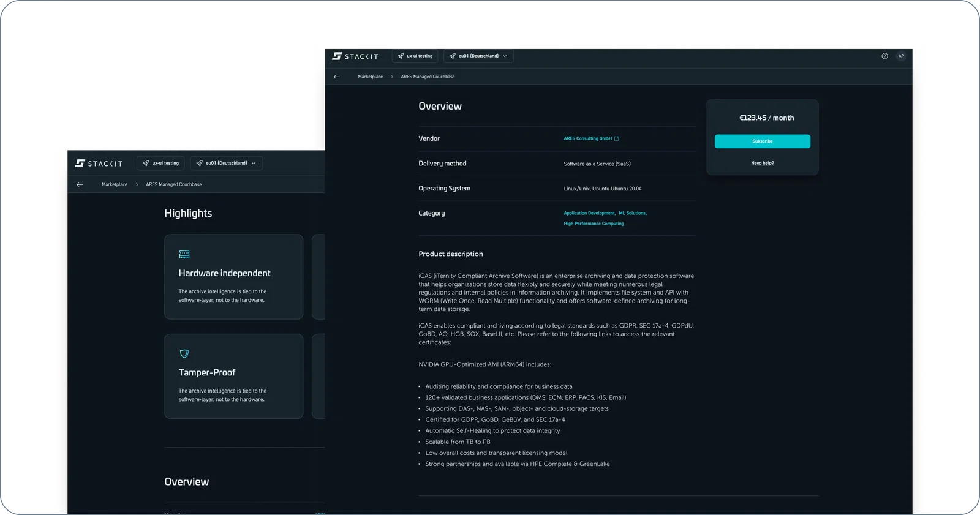Click 'Automatic Self-Healing to protect data integrity' bullet

click(x=493, y=430)
